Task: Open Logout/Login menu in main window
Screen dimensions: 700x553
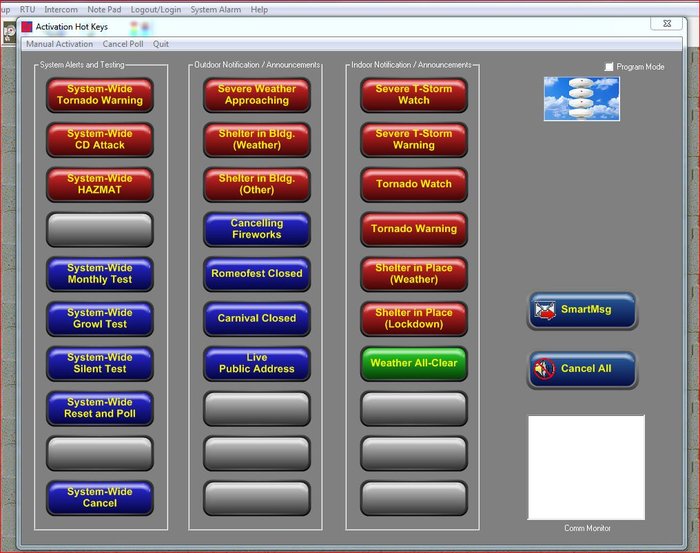Action: click(x=156, y=9)
